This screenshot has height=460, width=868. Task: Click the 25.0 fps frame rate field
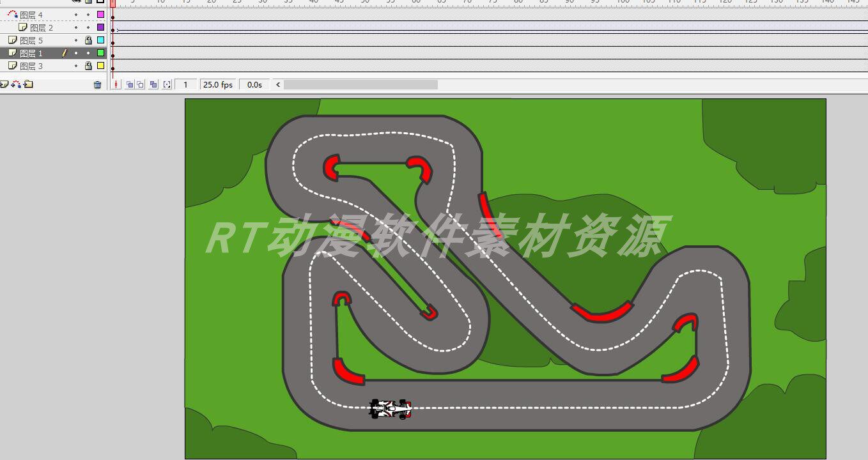pyautogui.click(x=217, y=84)
